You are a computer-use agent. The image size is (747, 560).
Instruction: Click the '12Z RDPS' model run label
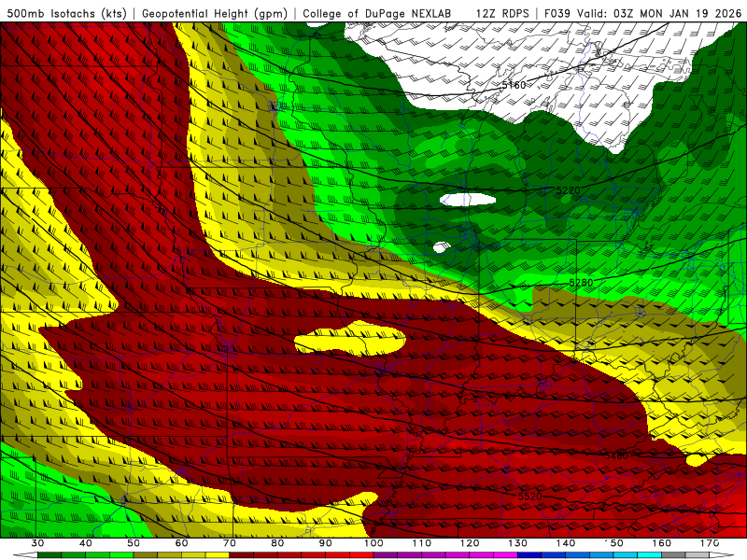point(502,13)
